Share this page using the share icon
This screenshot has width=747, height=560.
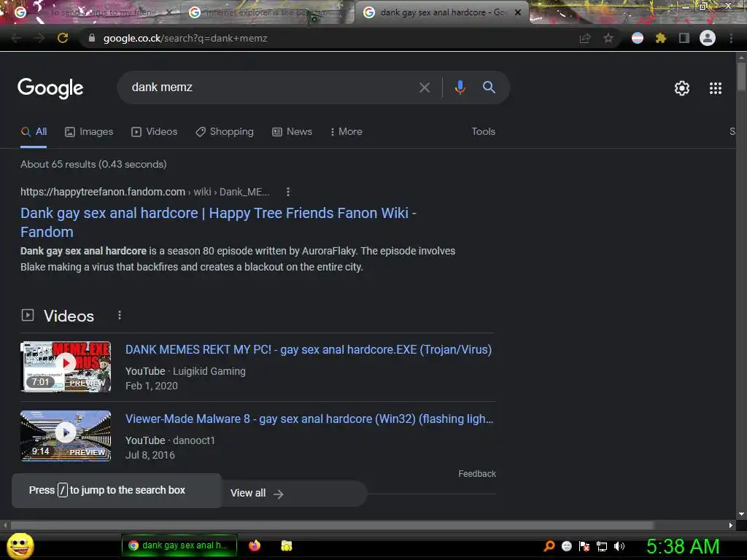(x=585, y=38)
